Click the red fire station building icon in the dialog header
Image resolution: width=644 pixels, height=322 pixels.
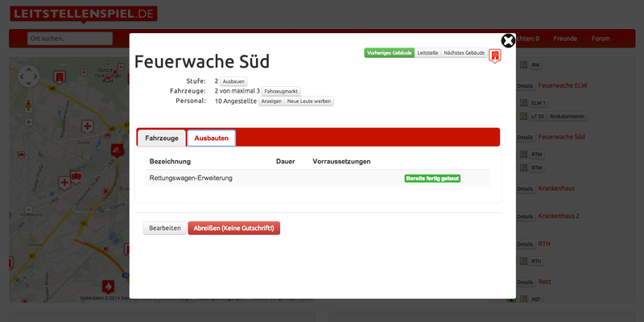(x=495, y=56)
